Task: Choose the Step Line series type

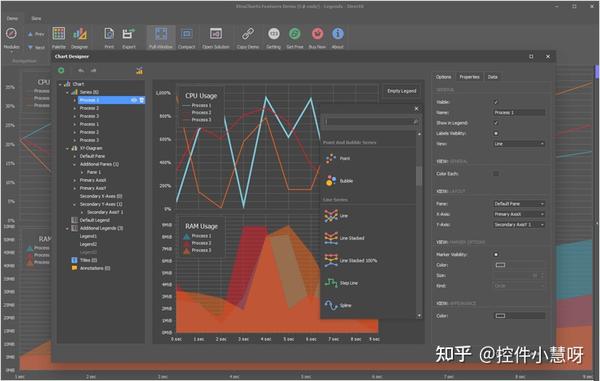Action: [x=331, y=283]
